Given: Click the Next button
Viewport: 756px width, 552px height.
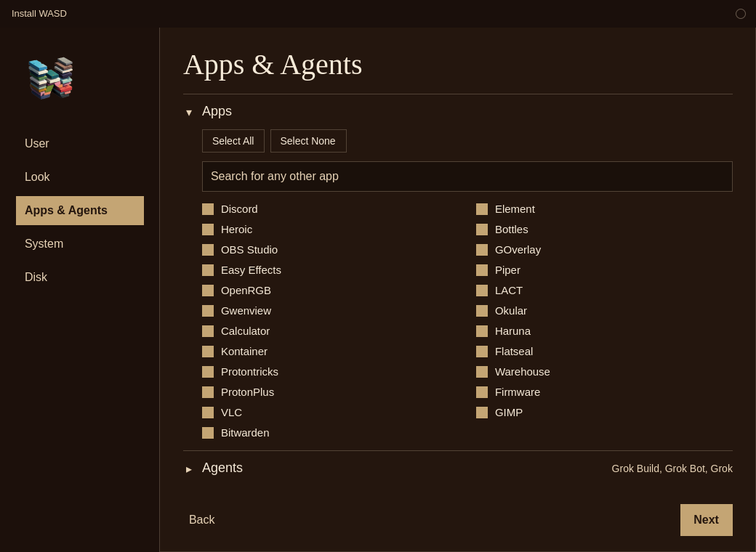Looking at the screenshot, I should tap(707, 520).
